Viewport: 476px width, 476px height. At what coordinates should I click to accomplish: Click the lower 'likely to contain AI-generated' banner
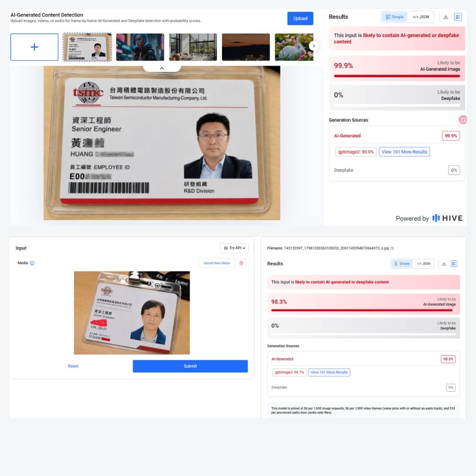point(363,282)
